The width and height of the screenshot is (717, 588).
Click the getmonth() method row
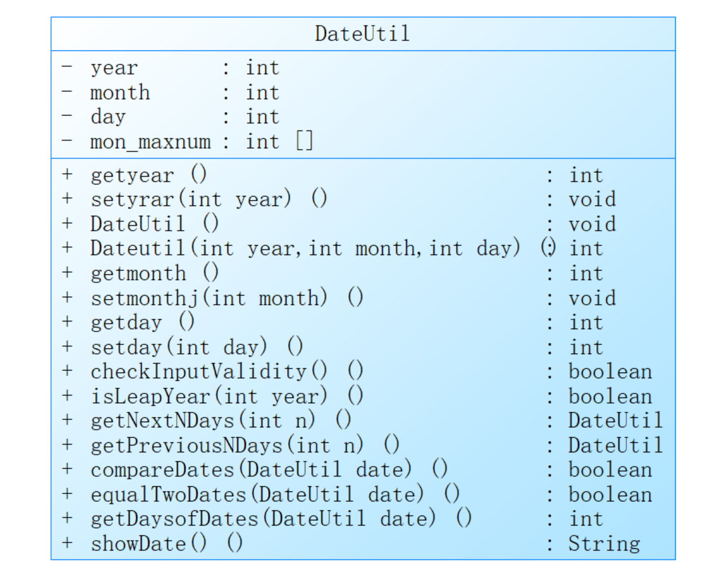click(154, 273)
